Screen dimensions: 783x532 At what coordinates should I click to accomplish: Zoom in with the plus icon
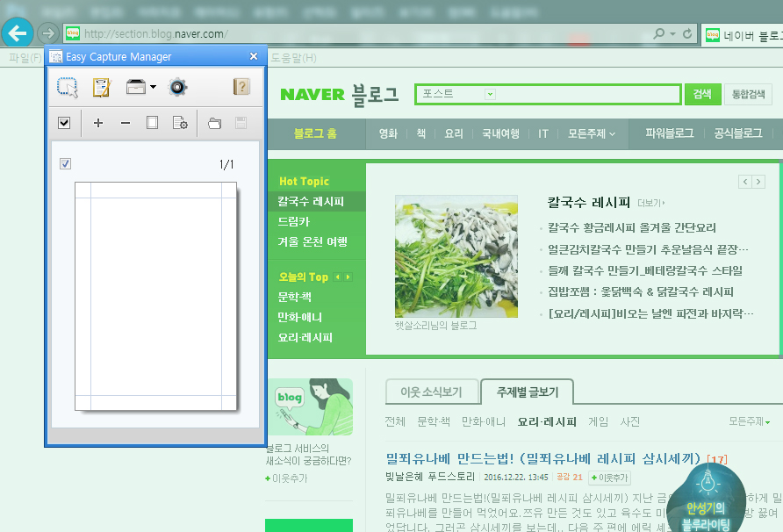pos(97,122)
